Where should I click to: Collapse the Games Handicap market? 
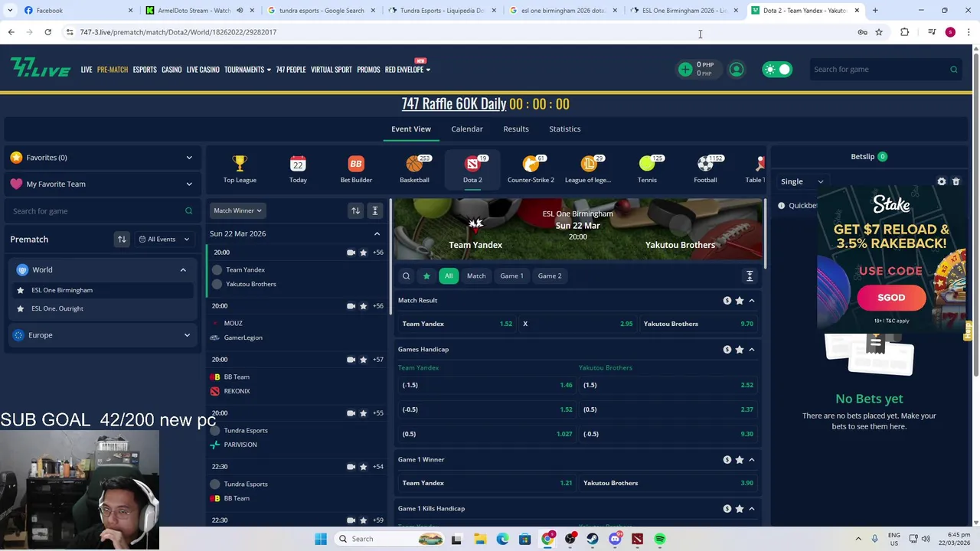point(751,350)
